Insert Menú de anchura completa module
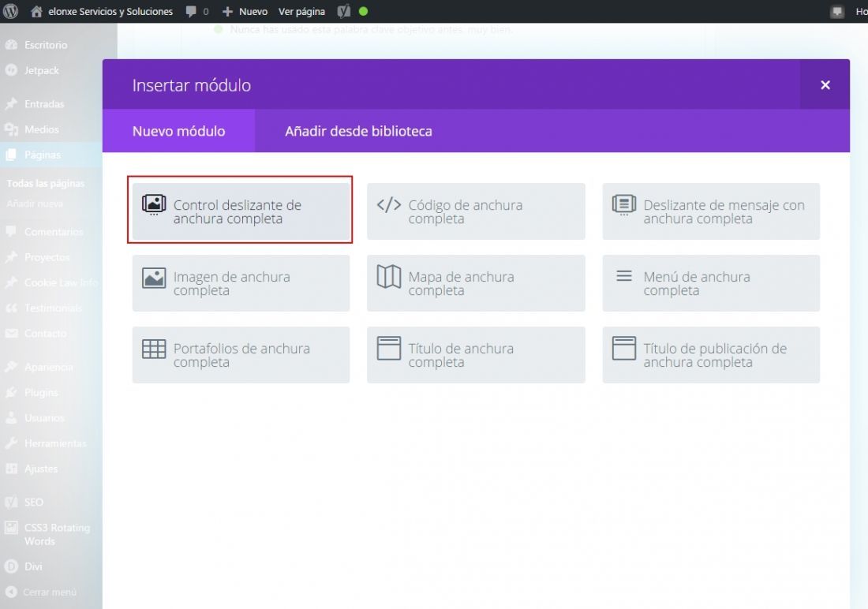This screenshot has height=609, width=868. [x=711, y=283]
